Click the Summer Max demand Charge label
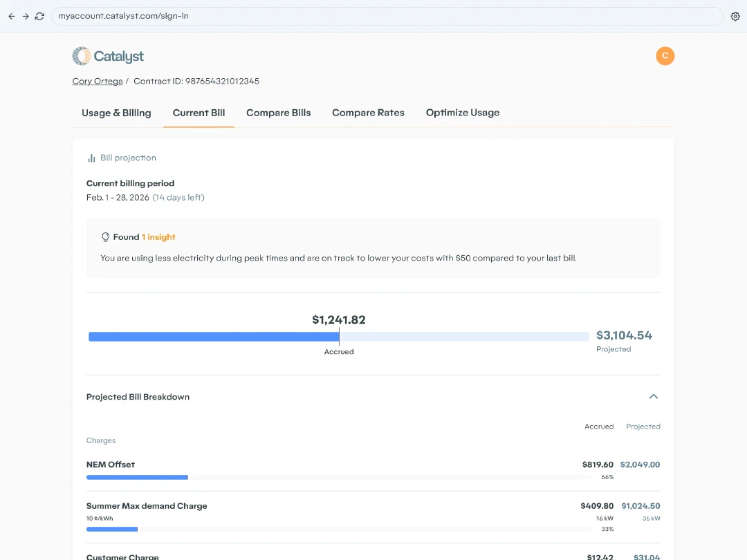Screen dimensions: 747x560 [147, 505]
